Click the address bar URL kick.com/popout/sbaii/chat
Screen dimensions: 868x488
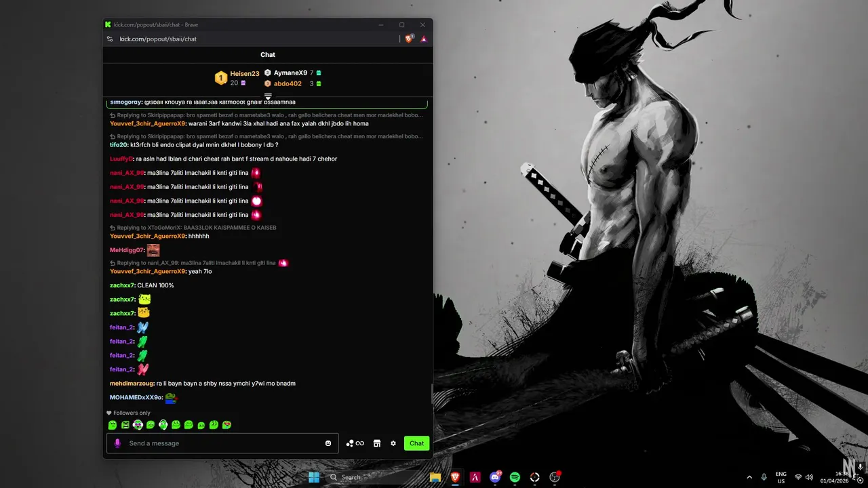pyautogui.click(x=158, y=39)
